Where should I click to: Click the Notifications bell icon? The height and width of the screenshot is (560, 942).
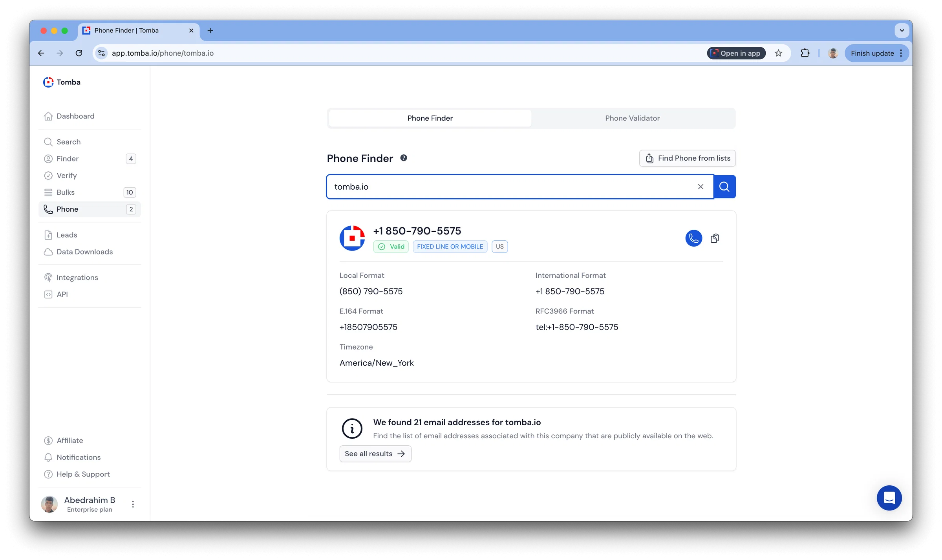(48, 458)
